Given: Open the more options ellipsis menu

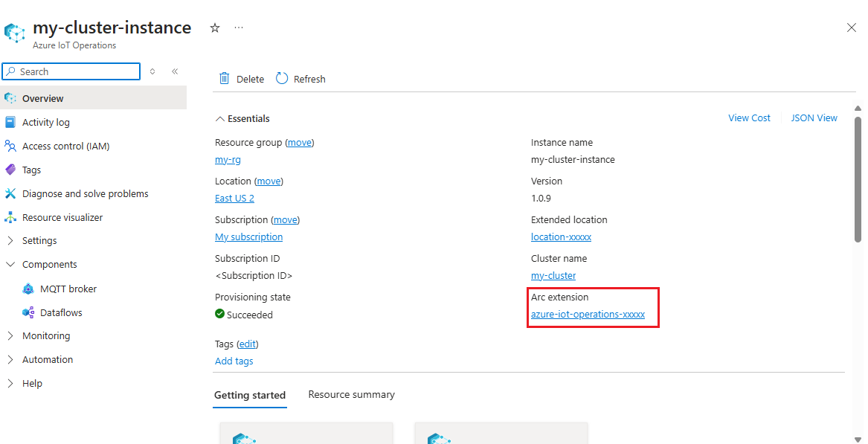Looking at the screenshot, I should 239,28.
